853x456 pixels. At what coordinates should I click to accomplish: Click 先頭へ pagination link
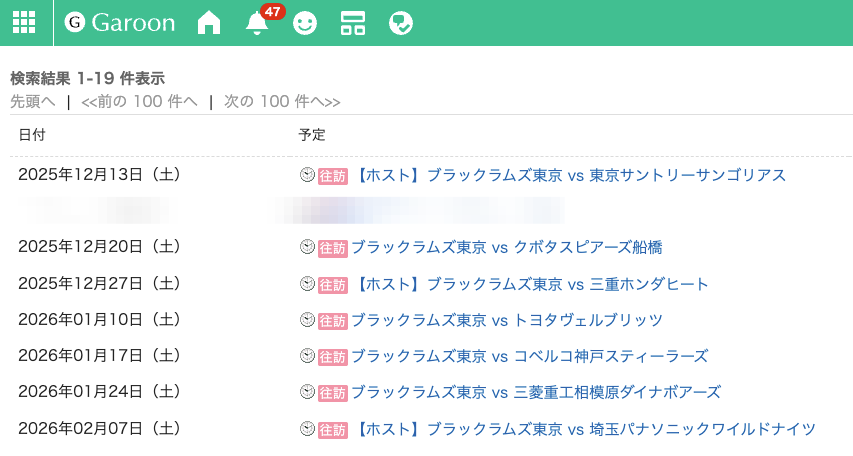point(33,101)
